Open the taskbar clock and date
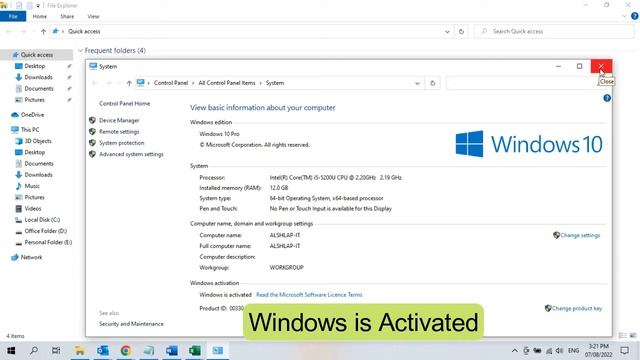Screen dimensions: 640x360 598,351
